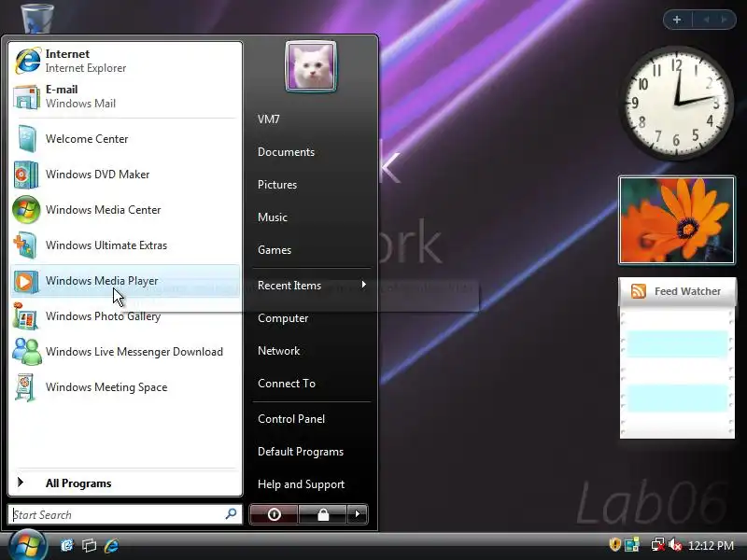Open the Windows Photo Gallery icon
747x560 pixels.
pos(26,316)
